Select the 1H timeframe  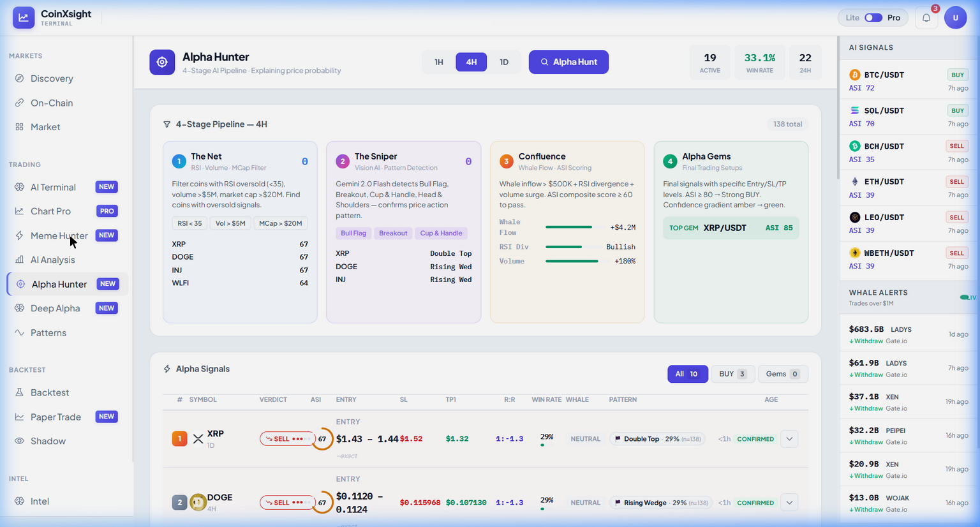coord(439,62)
